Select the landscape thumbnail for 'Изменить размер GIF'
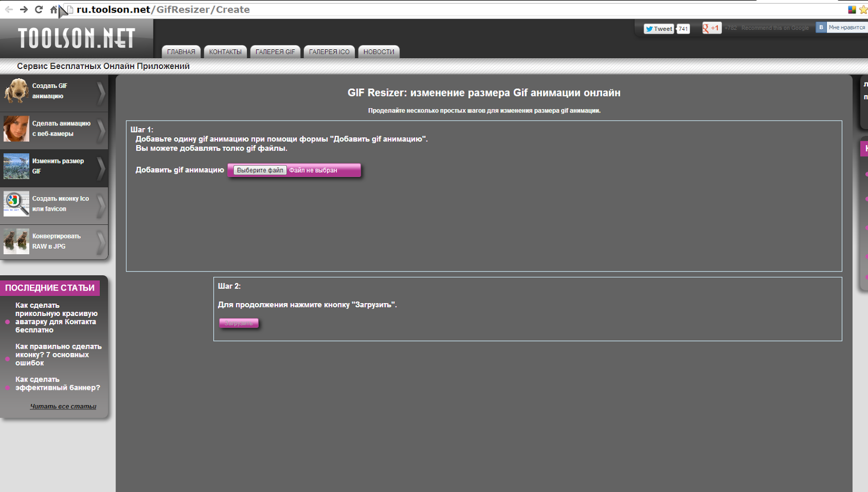 click(16, 166)
